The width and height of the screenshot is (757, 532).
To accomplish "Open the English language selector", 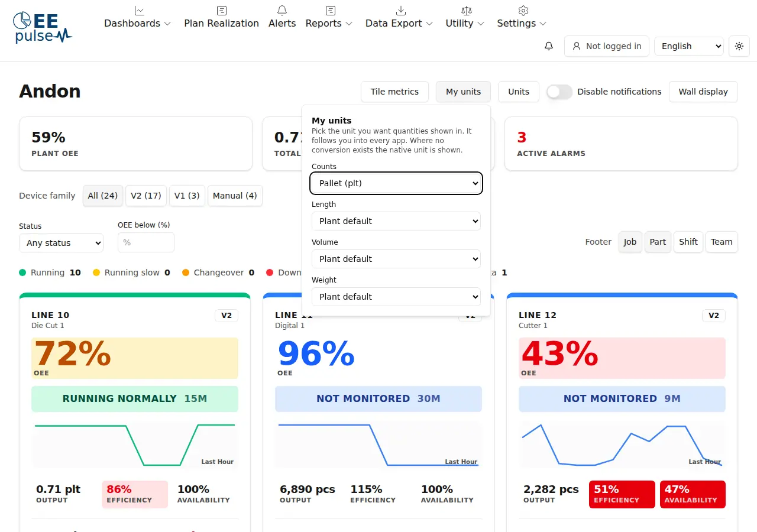I will coord(689,46).
